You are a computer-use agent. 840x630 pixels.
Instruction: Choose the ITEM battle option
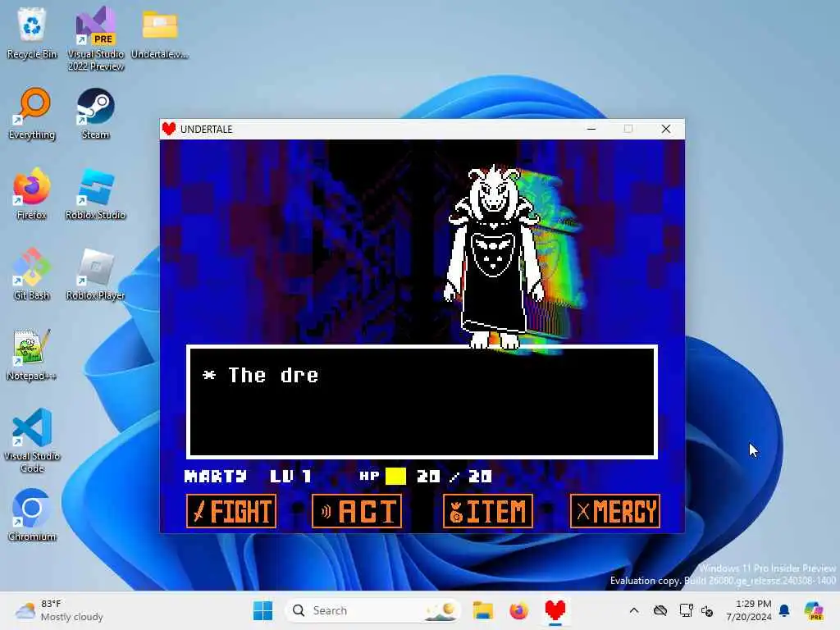click(x=488, y=511)
